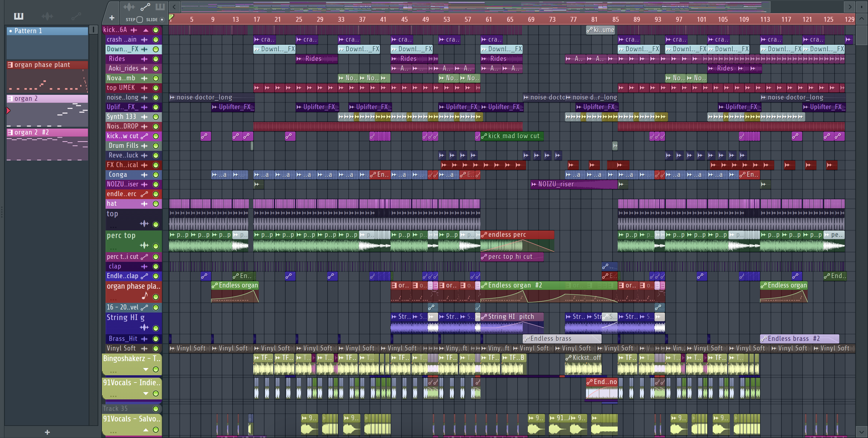The width and height of the screenshot is (868, 438).
Task: Click the right arrow of the playlist overview bar
Action: click(850, 6)
